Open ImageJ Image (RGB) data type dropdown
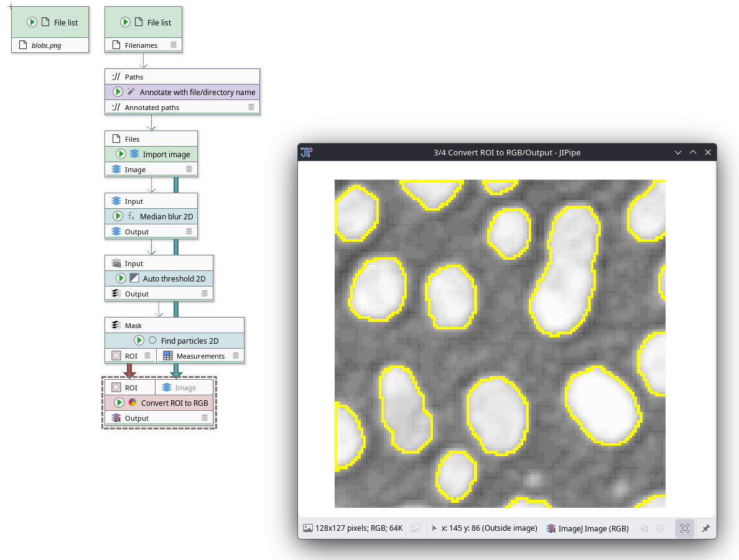This screenshot has width=739, height=560. point(588,528)
